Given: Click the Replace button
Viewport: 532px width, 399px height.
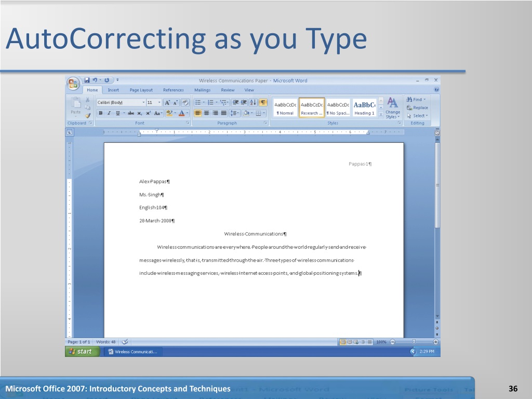Looking at the screenshot, I should click(417, 108).
